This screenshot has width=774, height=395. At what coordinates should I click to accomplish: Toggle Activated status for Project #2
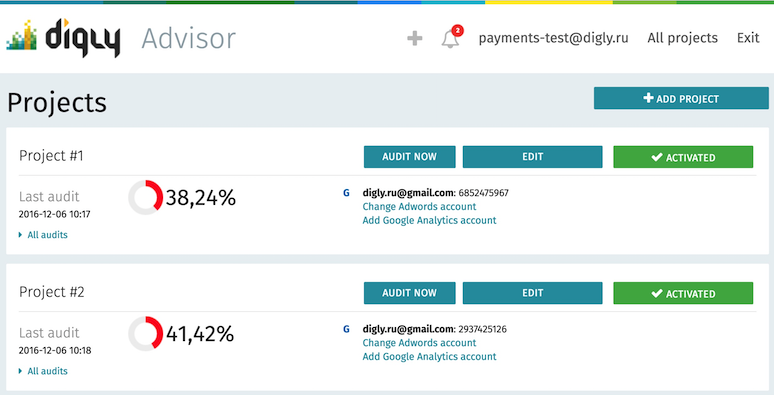pyautogui.click(x=683, y=293)
